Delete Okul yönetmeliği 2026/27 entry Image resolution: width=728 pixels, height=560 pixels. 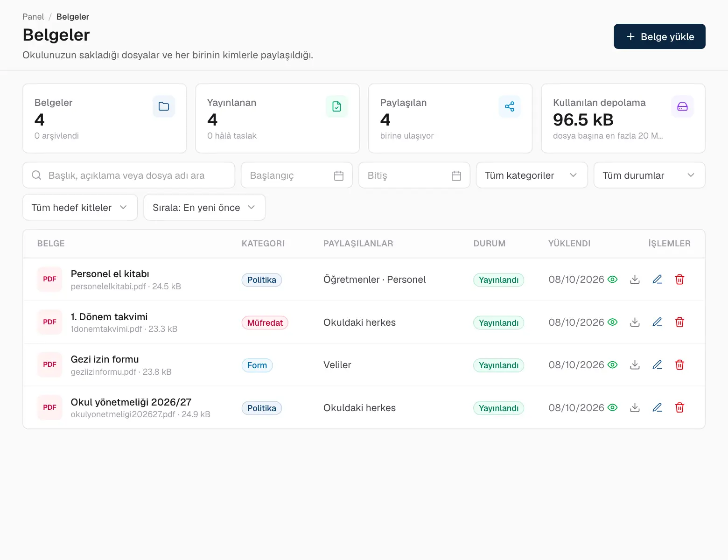pos(679,407)
